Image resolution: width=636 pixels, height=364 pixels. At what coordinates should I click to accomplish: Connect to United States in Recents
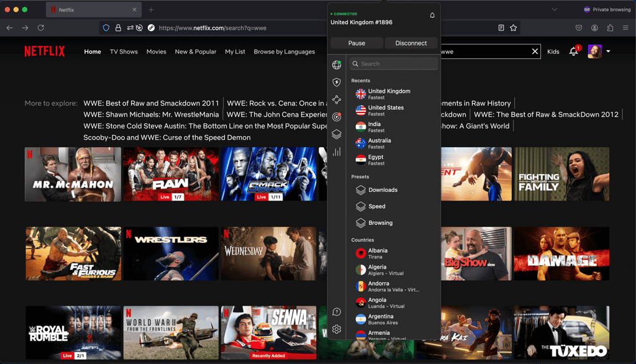pyautogui.click(x=394, y=111)
